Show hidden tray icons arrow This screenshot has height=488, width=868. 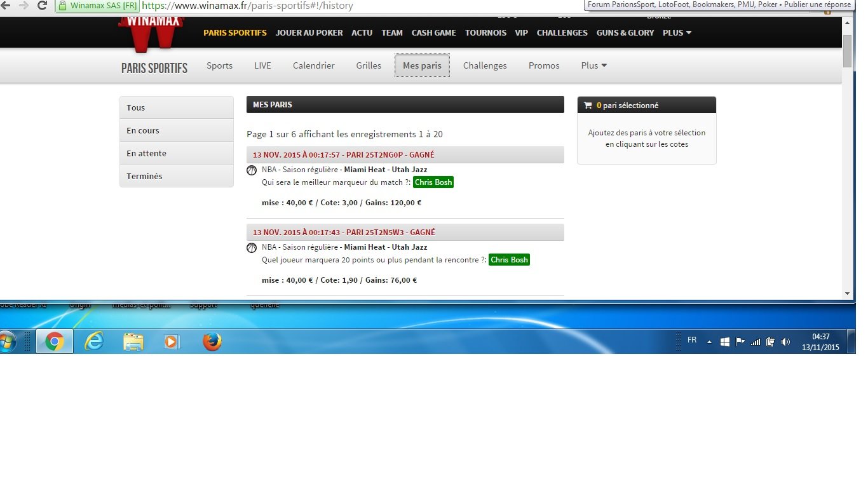tap(710, 342)
